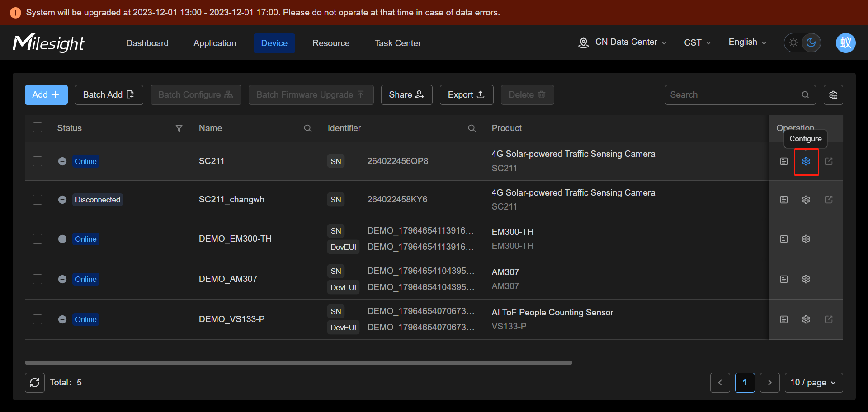The width and height of the screenshot is (868, 412).
Task: Toggle the light/dark theme switch
Action: click(802, 43)
